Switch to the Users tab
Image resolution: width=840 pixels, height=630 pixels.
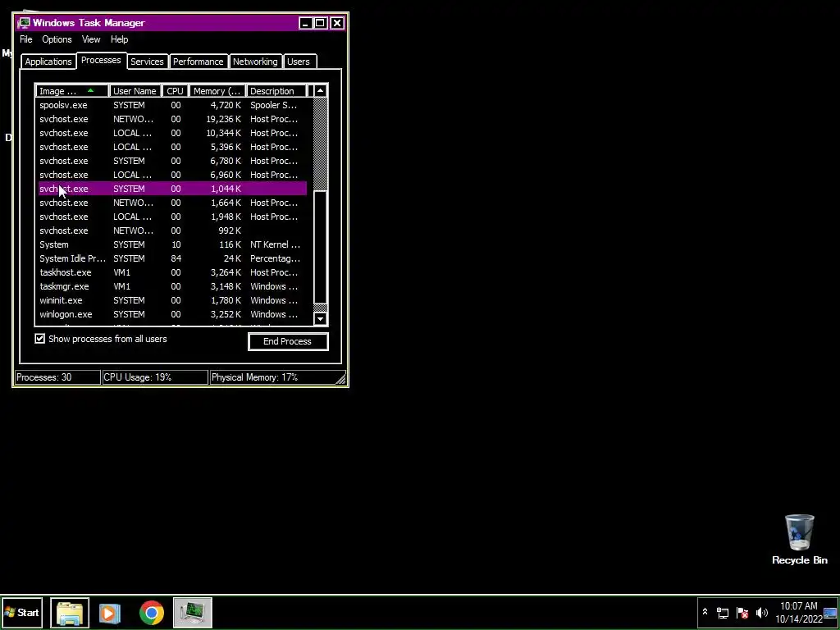tap(299, 62)
